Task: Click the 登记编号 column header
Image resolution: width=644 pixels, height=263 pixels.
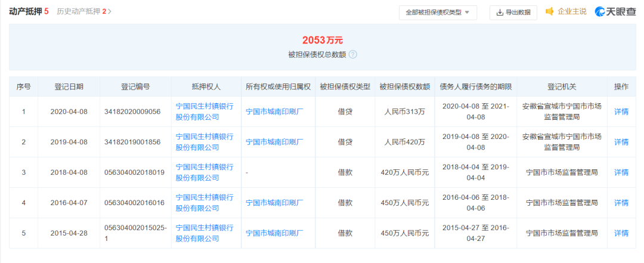Action: click(135, 87)
